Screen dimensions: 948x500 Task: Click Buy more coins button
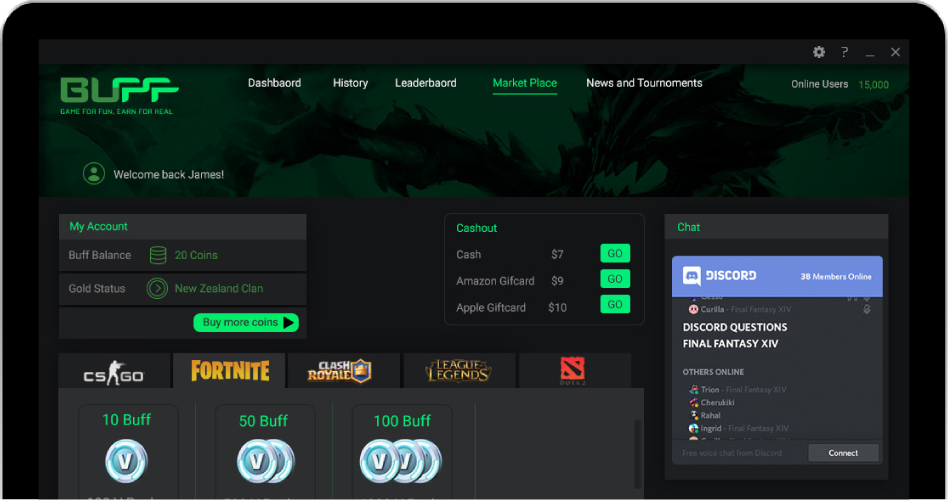[x=246, y=322]
